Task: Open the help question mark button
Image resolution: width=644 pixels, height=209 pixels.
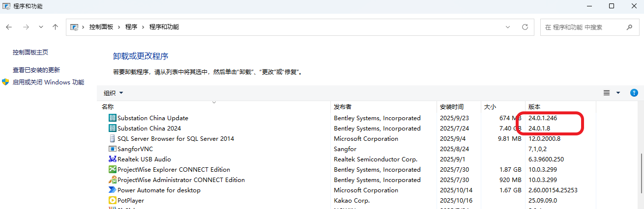Action: (634, 93)
